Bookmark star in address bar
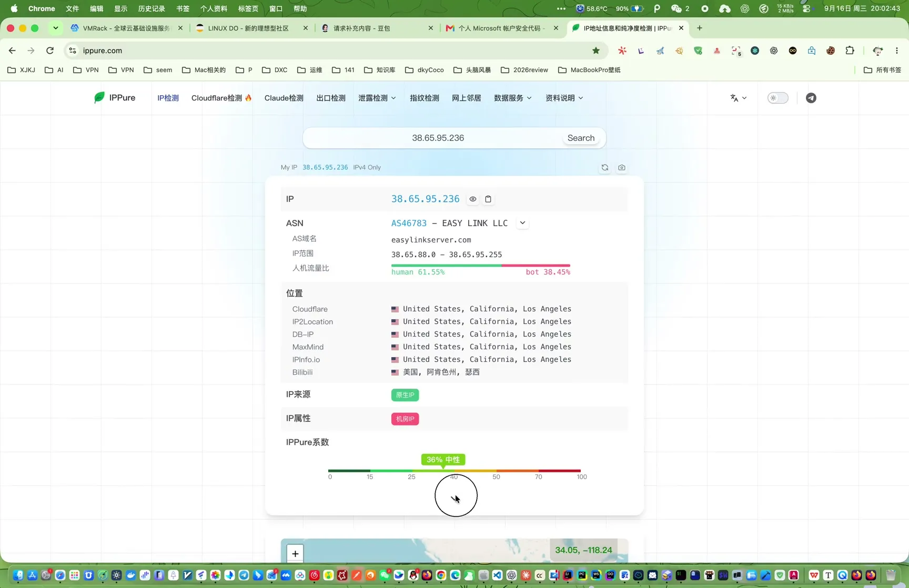Screen dimensions: 909x588 (x=596, y=50)
